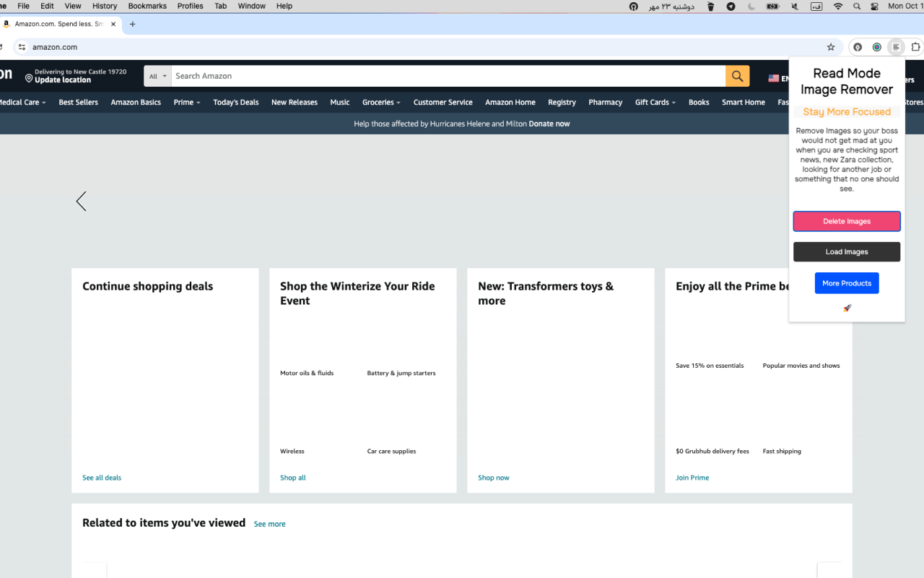Viewport: 924px width, 578px height.
Task: Open the Edit menu
Action: [x=47, y=6]
